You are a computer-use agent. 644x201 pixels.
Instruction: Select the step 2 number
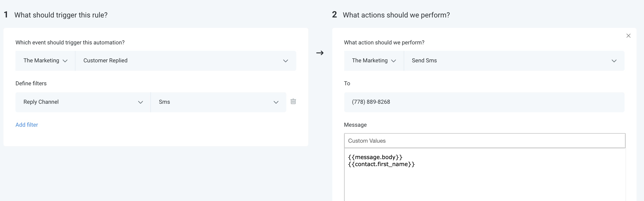[x=334, y=15]
